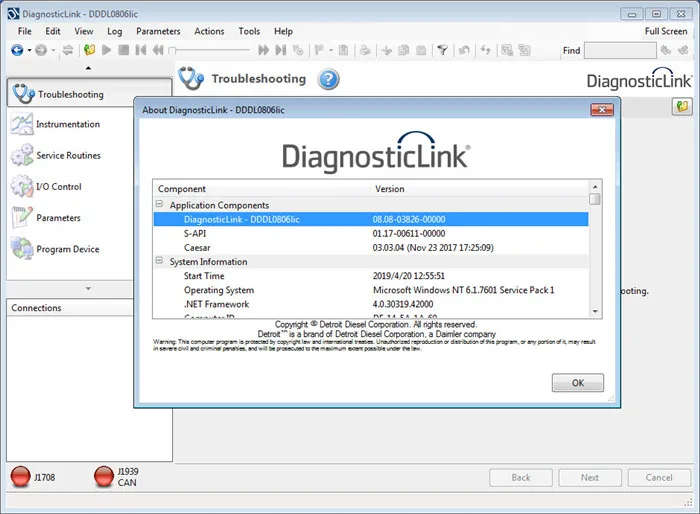Open the forward-history dropdown arrow

click(53, 50)
